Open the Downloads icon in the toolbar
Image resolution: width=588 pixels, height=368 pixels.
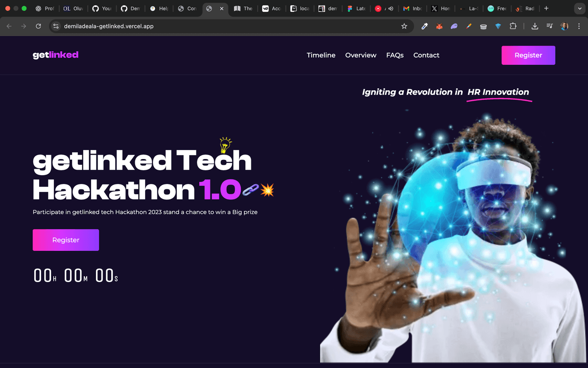[535, 26]
